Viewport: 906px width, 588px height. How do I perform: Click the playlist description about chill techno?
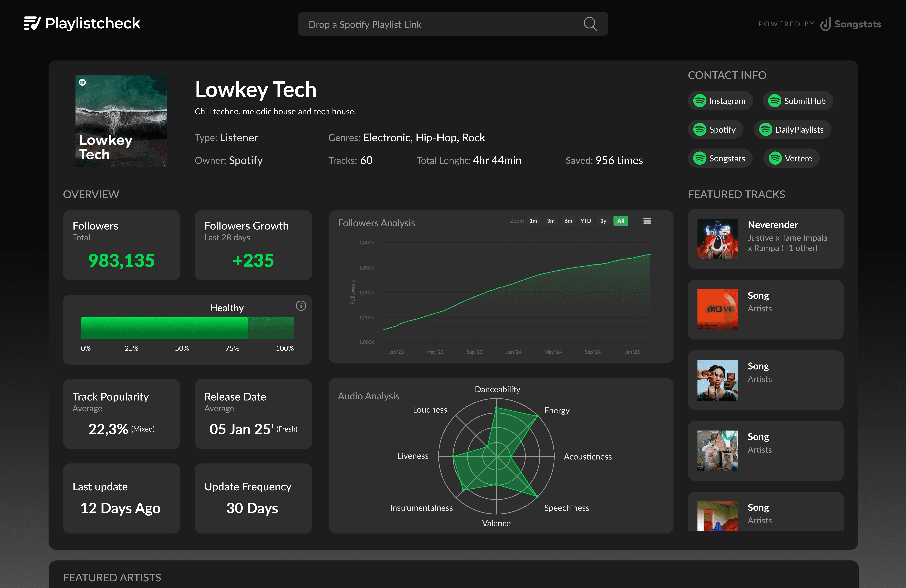[275, 112]
